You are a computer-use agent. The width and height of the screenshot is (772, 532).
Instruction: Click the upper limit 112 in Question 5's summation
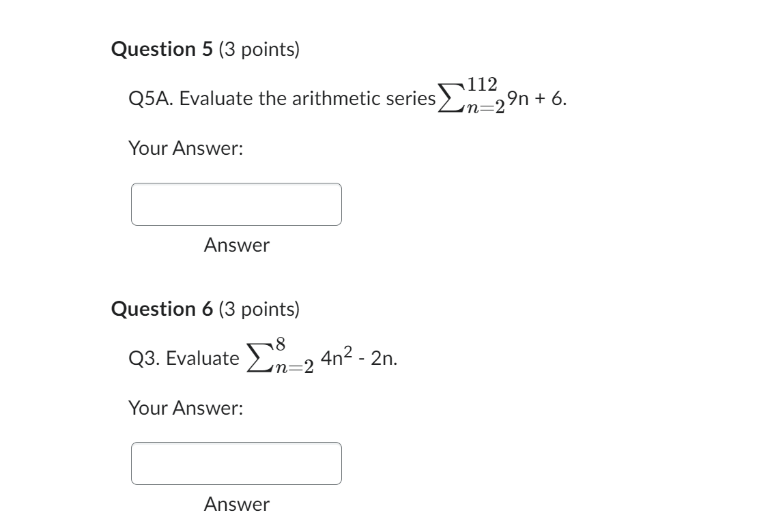point(482,83)
